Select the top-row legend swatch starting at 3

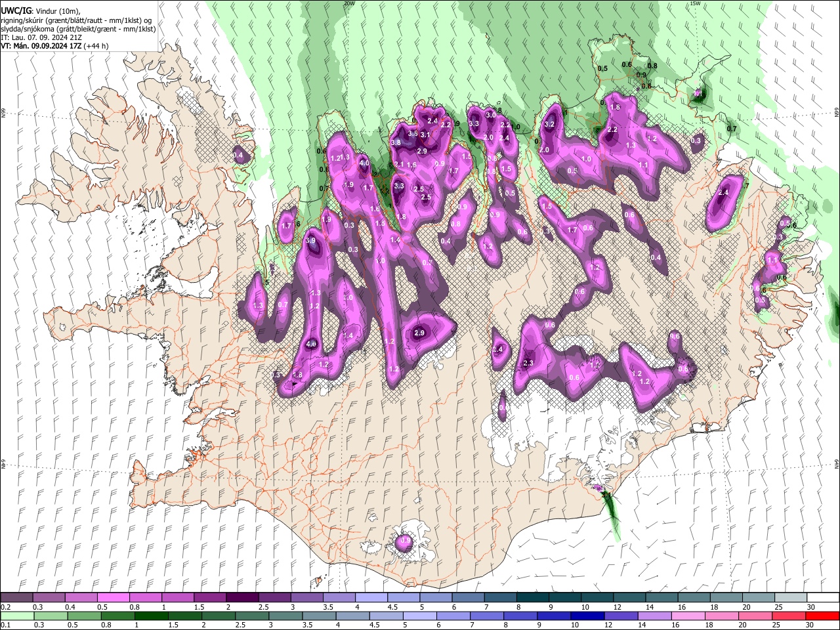tap(306, 598)
